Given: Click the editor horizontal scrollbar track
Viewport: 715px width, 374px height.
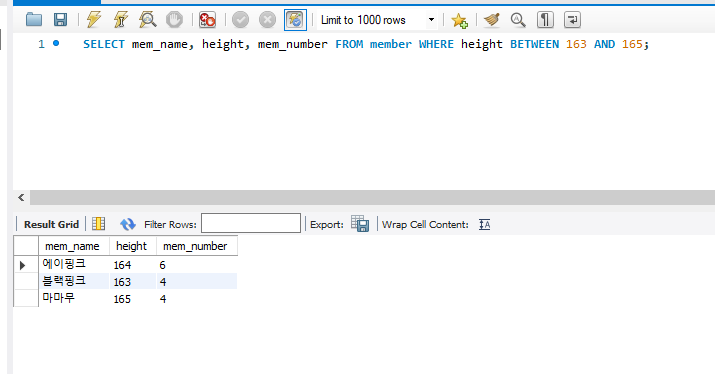Looking at the screenshot, I should point(372,197).
